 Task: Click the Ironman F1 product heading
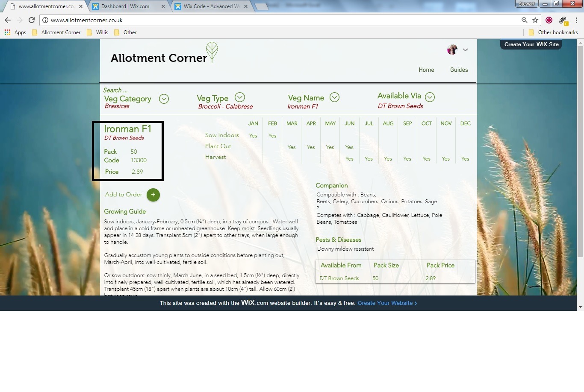pos(128,129)
